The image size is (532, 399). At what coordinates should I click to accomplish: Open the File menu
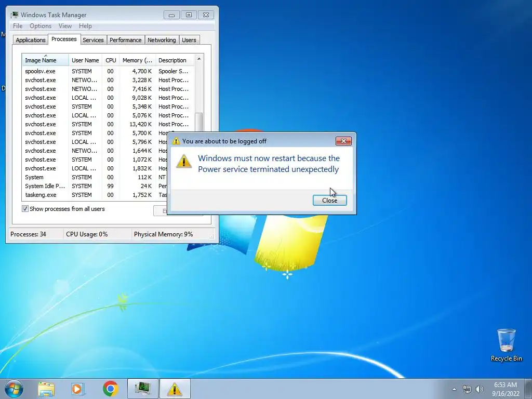18,26
